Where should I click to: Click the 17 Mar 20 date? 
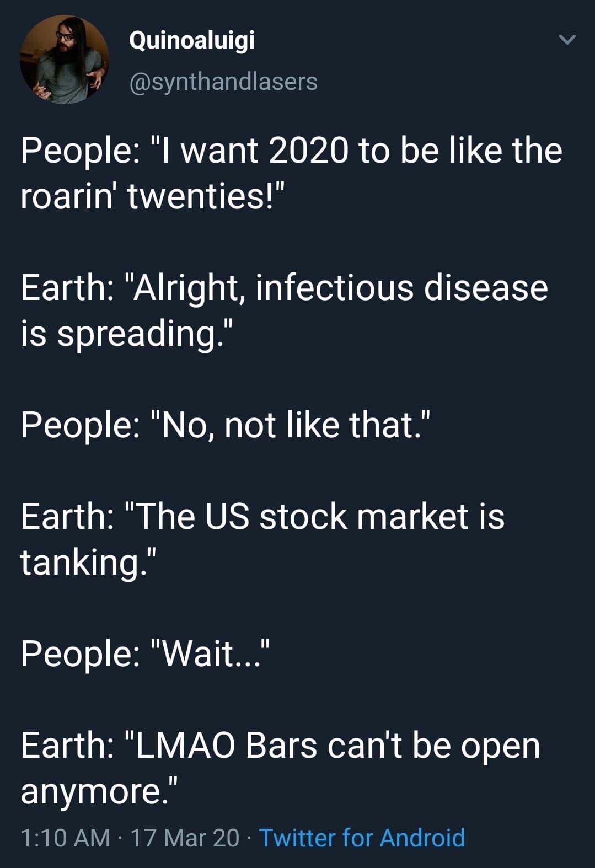pyautogui.click(x=185, y=837)
